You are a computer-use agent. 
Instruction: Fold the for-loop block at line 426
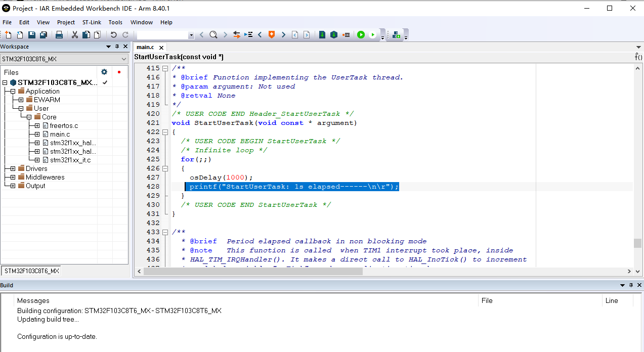pyautogui.click(x=165, y=168)
